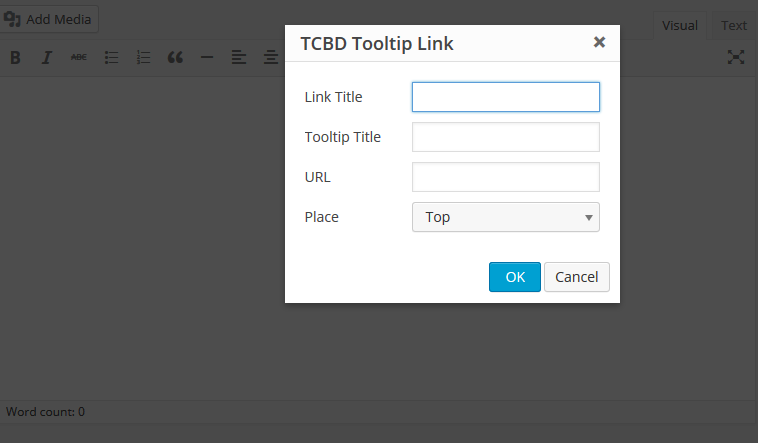
Task: Focus the URL input field
Action: point(506,177)
